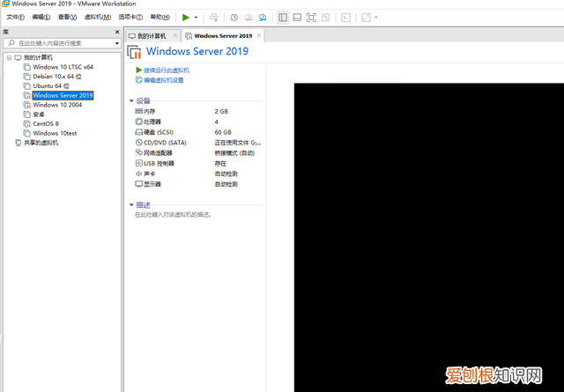Click the 显示器 display device row
This screenshot has height=392, width=564.
(197, 184)
